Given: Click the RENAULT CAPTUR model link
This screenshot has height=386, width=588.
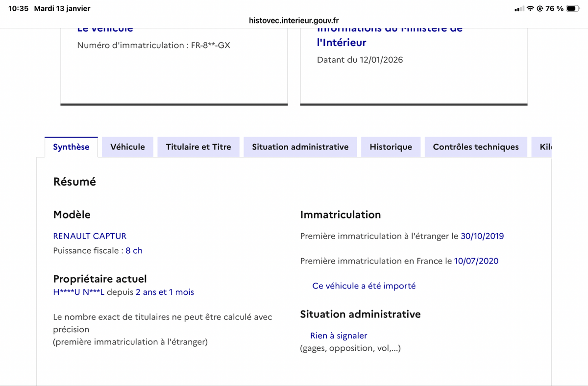Looking at the screenshot, I should coord(90,236).
